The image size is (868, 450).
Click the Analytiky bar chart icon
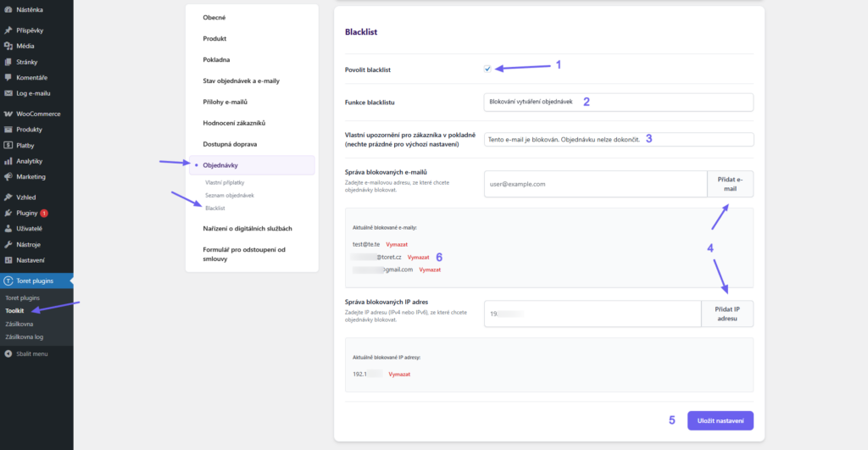(8, 161)
